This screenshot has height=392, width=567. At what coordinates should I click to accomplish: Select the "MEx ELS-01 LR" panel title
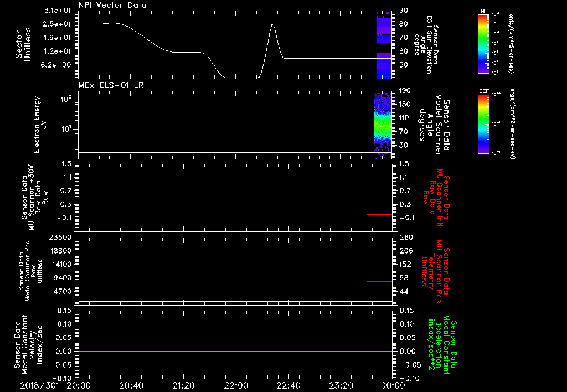coord(111,85)
